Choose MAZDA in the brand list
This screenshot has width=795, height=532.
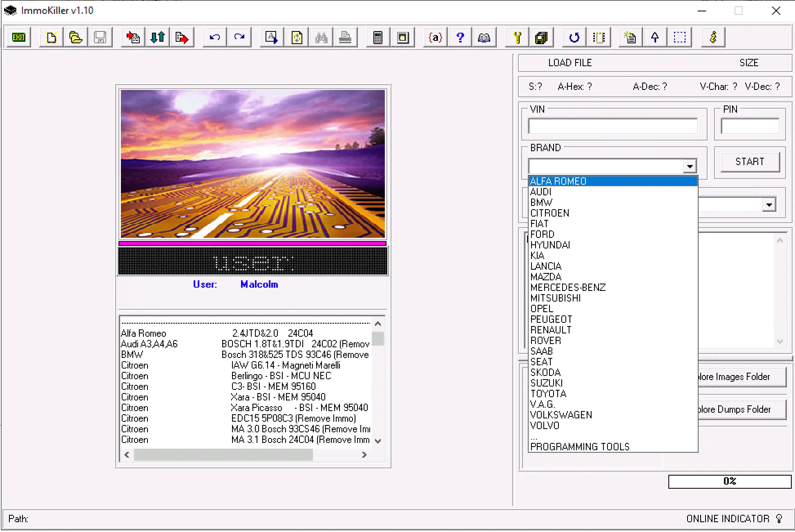tap(613, 277)
